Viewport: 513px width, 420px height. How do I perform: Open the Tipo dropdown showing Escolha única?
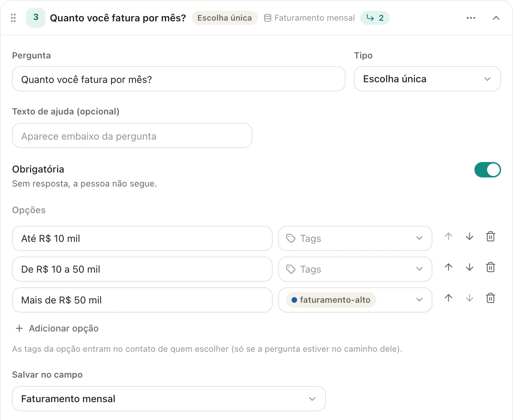[427, 79]
